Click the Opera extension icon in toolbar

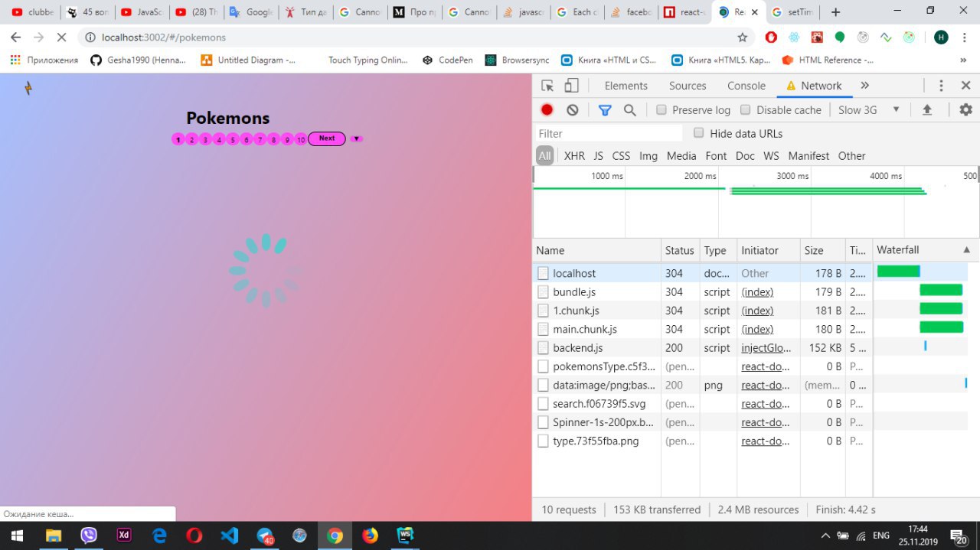pyautogui.click(x=771, y=37)
